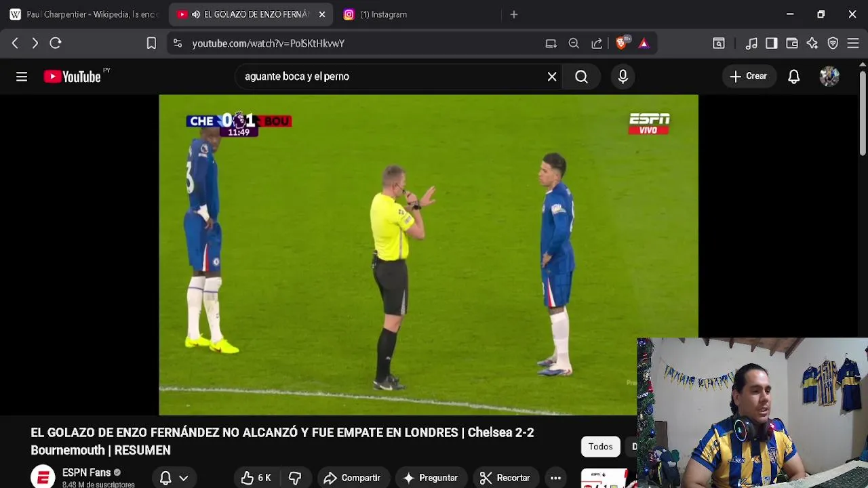
Task: Dislike the video
Action: pos(295,478)
